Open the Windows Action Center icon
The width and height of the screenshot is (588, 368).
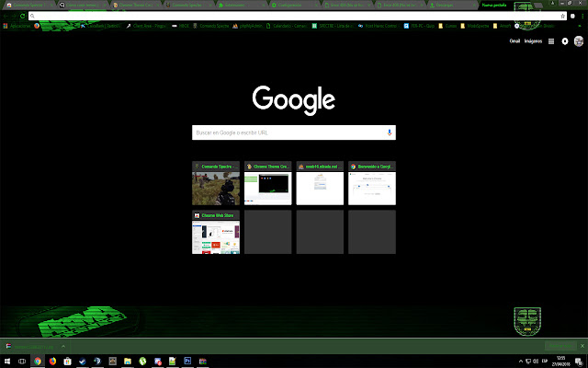point(579,362)
